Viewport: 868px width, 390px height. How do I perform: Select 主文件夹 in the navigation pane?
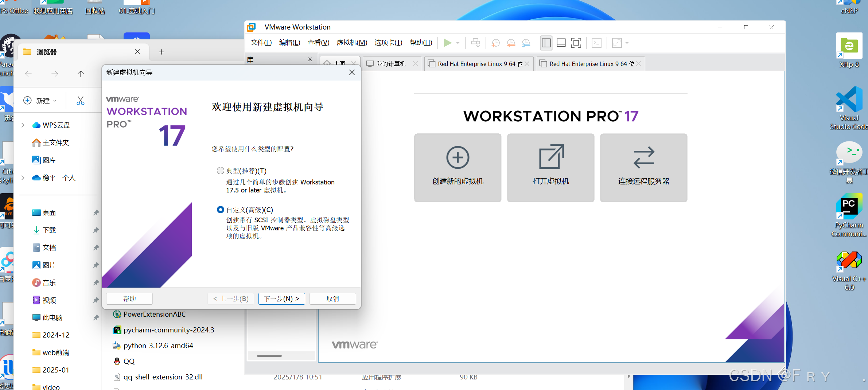[x=50, y=143]
